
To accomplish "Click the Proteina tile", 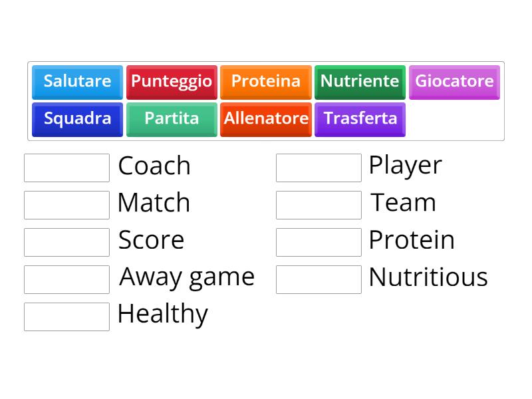I will 266,82.
